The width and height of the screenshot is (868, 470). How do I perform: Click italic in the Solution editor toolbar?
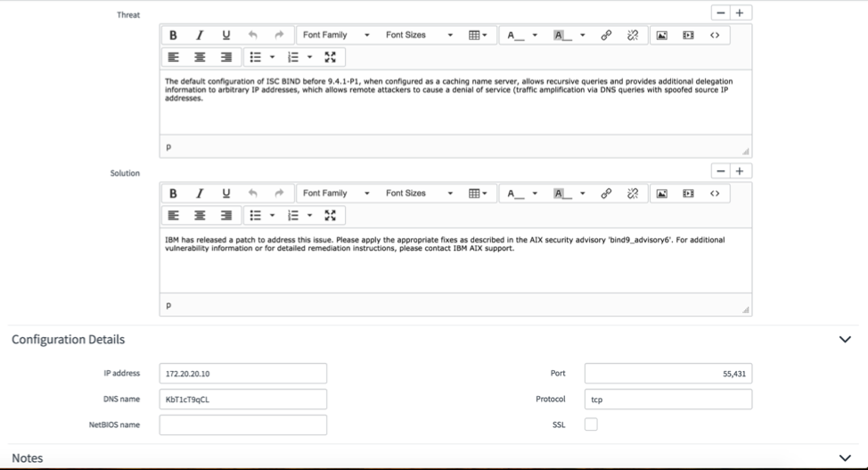click(200, 194)
